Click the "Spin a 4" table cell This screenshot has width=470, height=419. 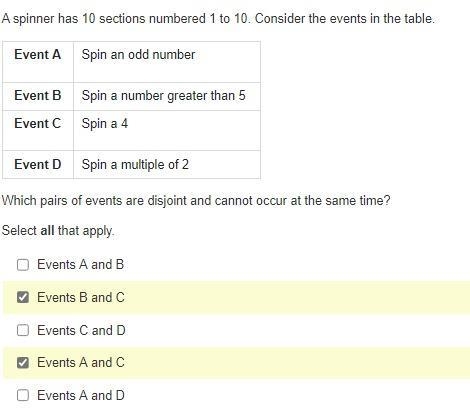point(167,130)
